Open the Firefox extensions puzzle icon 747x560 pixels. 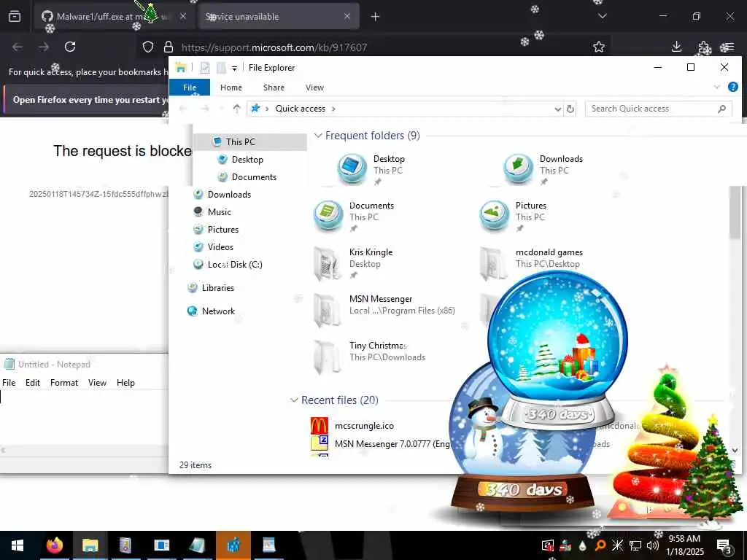click(703, 47)
